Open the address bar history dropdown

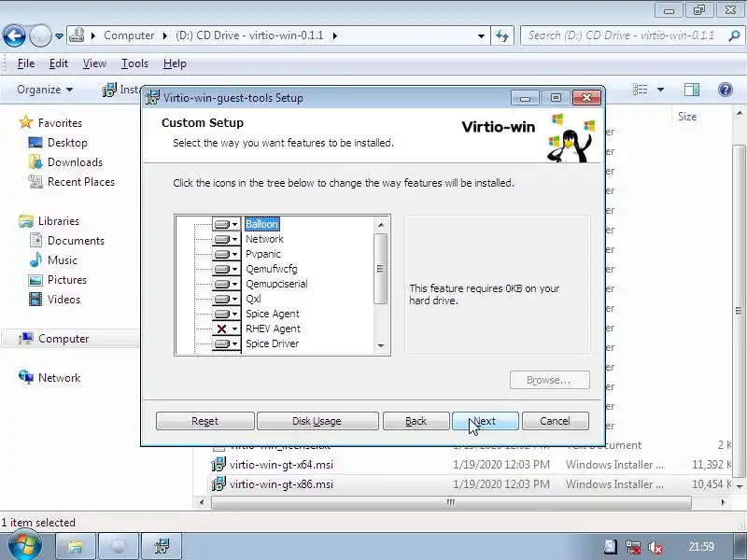481,35
